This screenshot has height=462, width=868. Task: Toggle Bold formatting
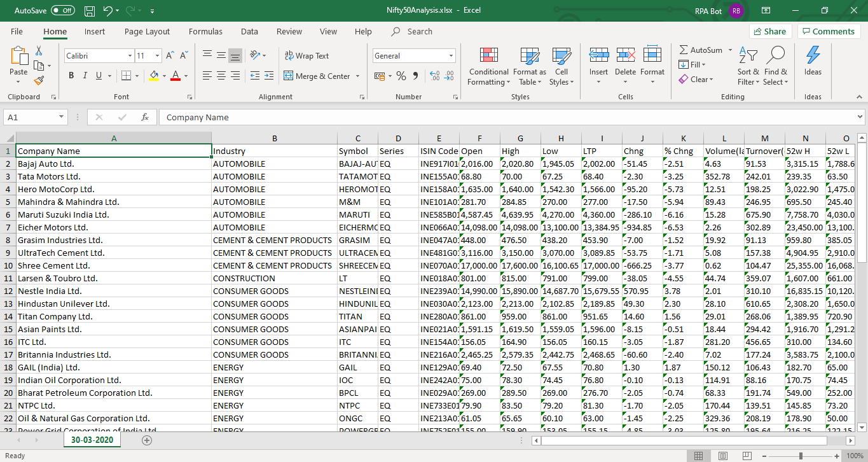[72, 76]
